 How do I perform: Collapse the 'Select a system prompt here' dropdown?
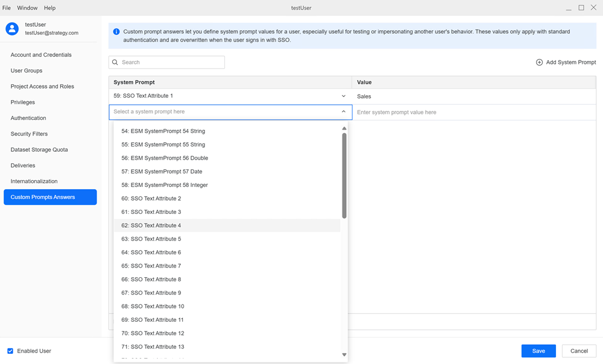pos(344,112)
